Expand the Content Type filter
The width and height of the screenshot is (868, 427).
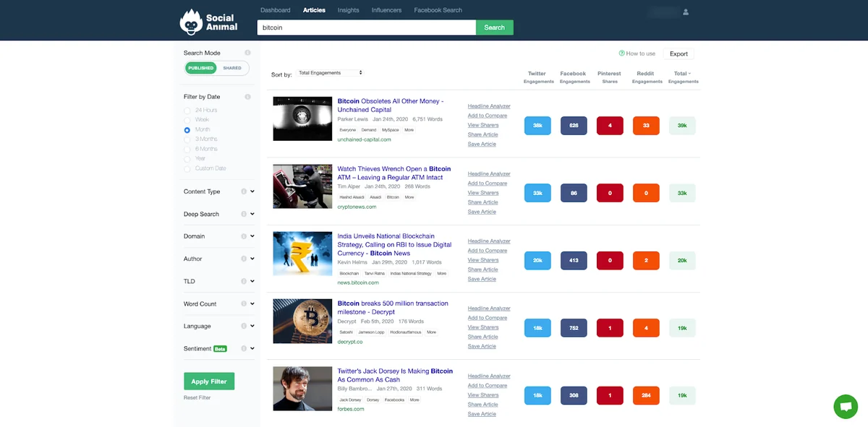point(252,191)
